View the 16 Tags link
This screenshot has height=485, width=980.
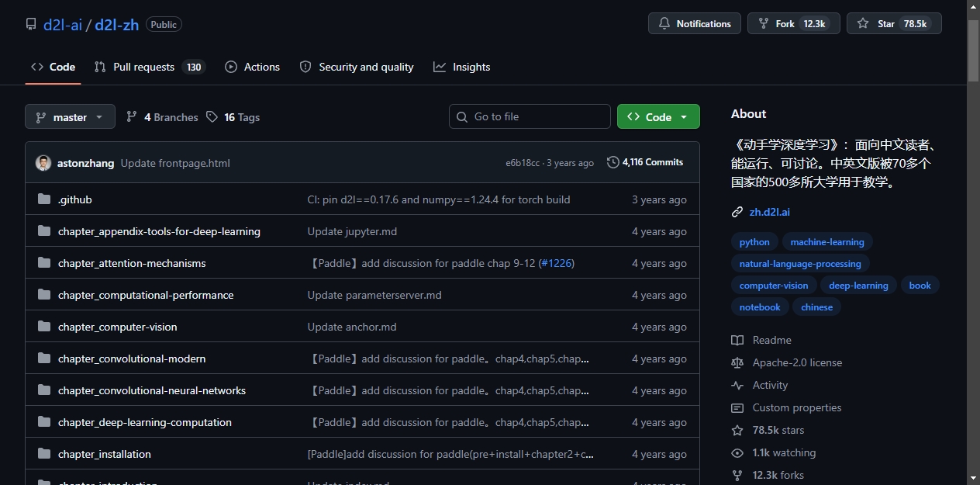tap(233, 117)
